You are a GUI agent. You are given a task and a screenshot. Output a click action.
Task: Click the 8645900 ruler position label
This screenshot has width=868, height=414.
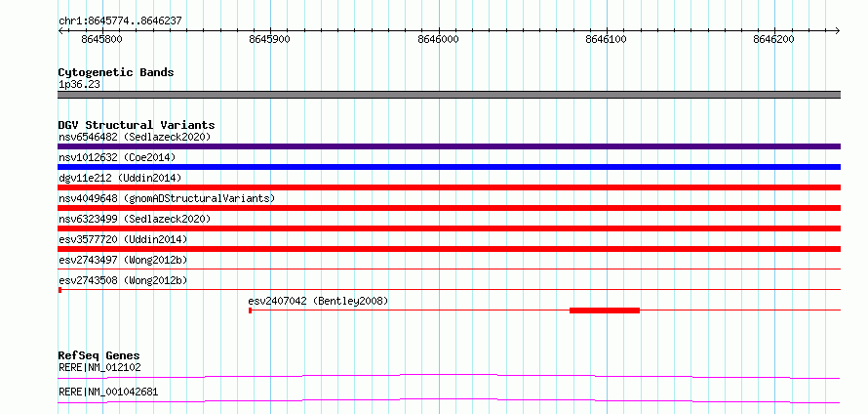(x=269, y=39)
